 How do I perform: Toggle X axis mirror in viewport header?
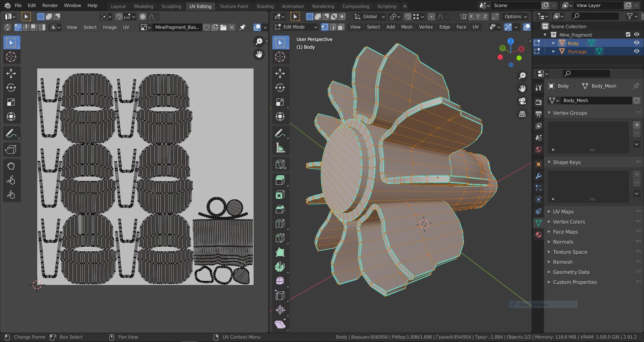pos(471,16)
